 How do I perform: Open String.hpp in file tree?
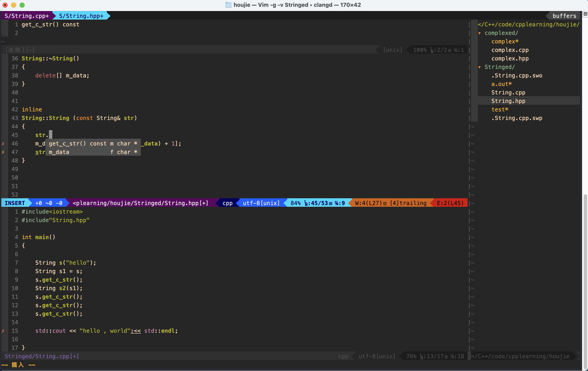[x=508, y=101]
